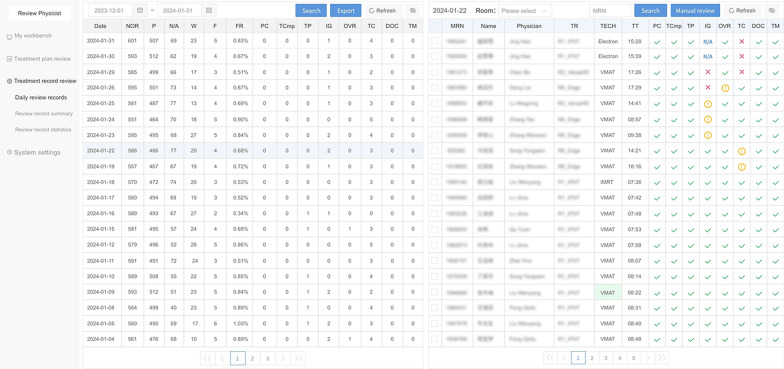Click the My workbench sidebar icon
784x369 pixels.
coord(10,36)
